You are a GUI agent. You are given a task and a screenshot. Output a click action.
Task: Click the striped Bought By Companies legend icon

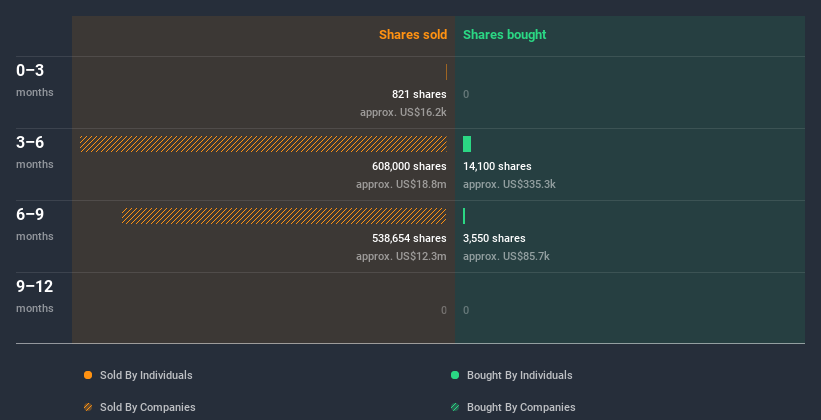click(455, 407)
